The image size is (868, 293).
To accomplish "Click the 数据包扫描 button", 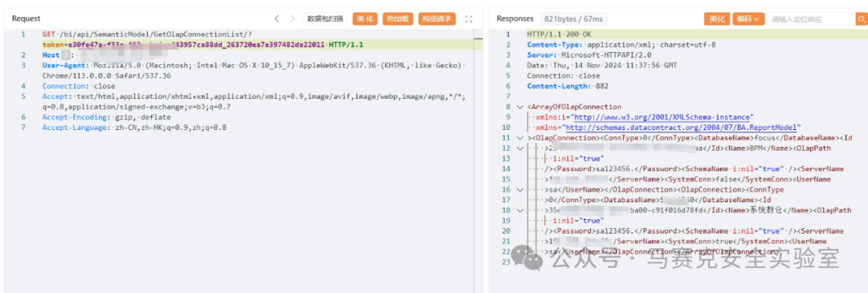I will pos(325,18).
